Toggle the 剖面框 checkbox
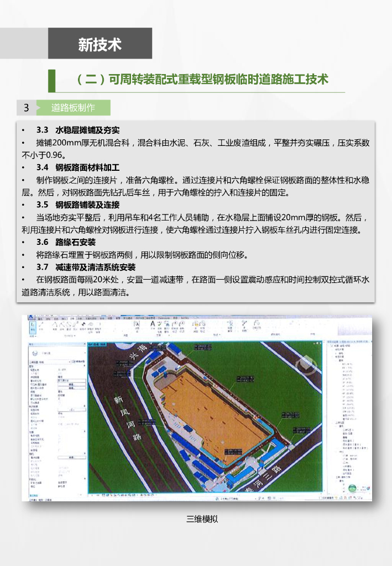The image size is (392, 566). click(x=59, y=450)
